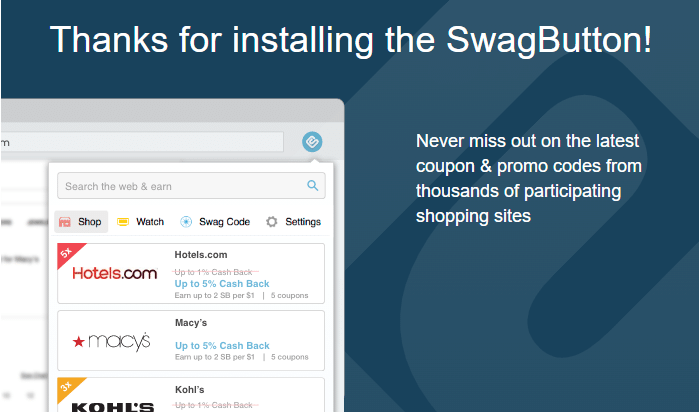Click the Swag Code starburst icon
The image size is (699, 412).
(186, 222)
